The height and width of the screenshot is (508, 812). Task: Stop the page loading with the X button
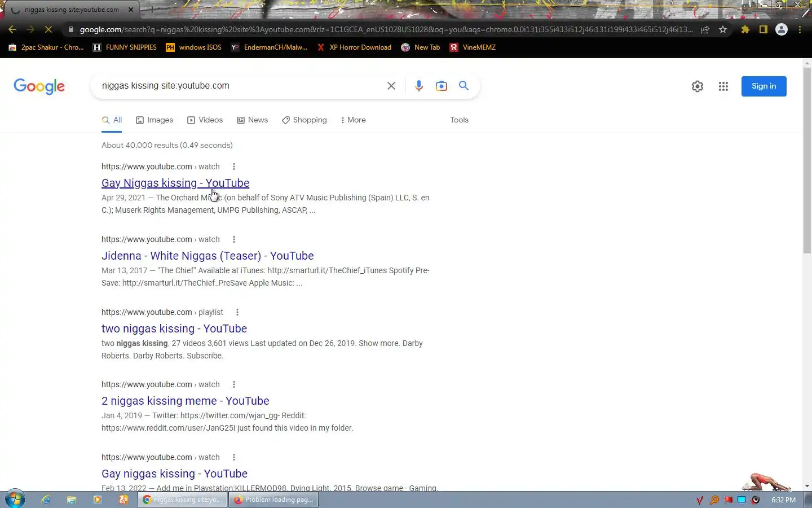(48, 29)
